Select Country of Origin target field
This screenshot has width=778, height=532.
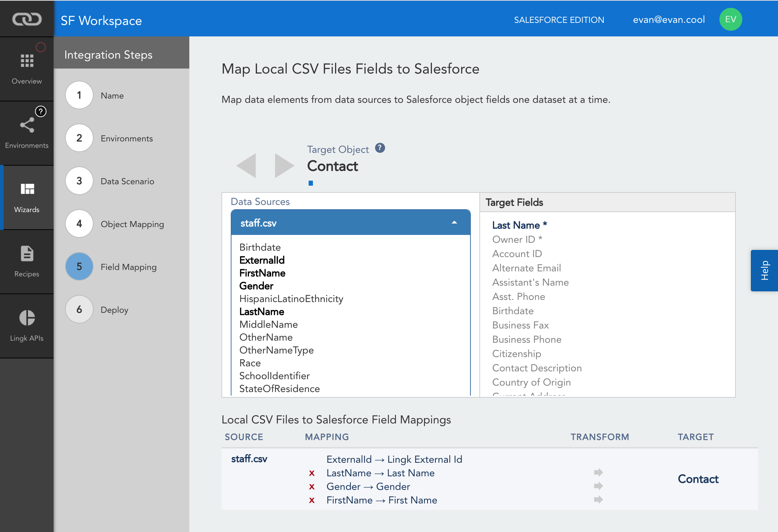click(x=532, y=382)
